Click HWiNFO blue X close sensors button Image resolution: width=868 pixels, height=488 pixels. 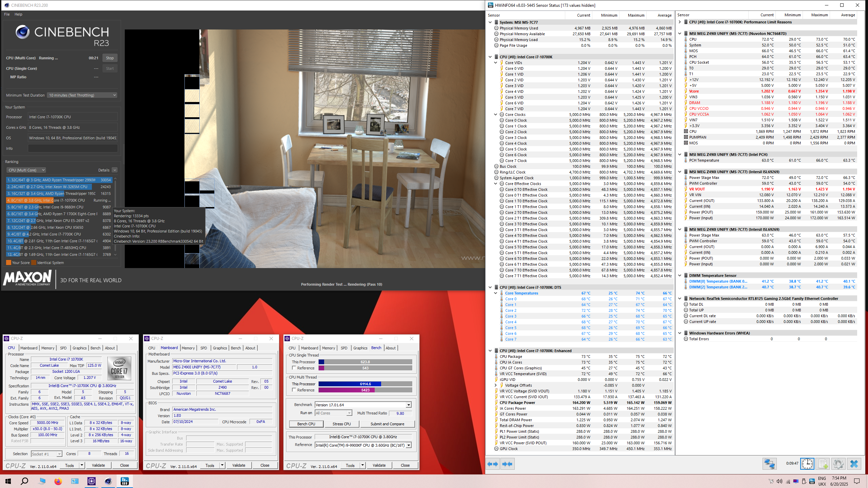(854, 464)
